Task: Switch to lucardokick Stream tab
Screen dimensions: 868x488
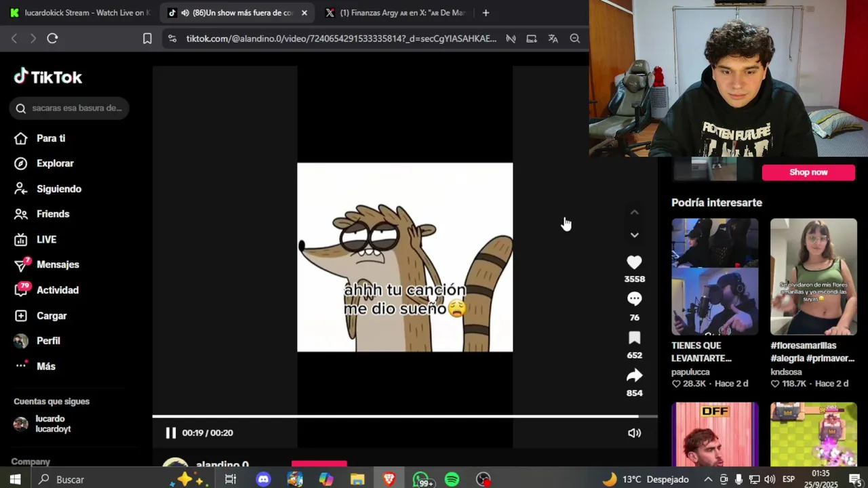Action: click(x=80, y=13)
